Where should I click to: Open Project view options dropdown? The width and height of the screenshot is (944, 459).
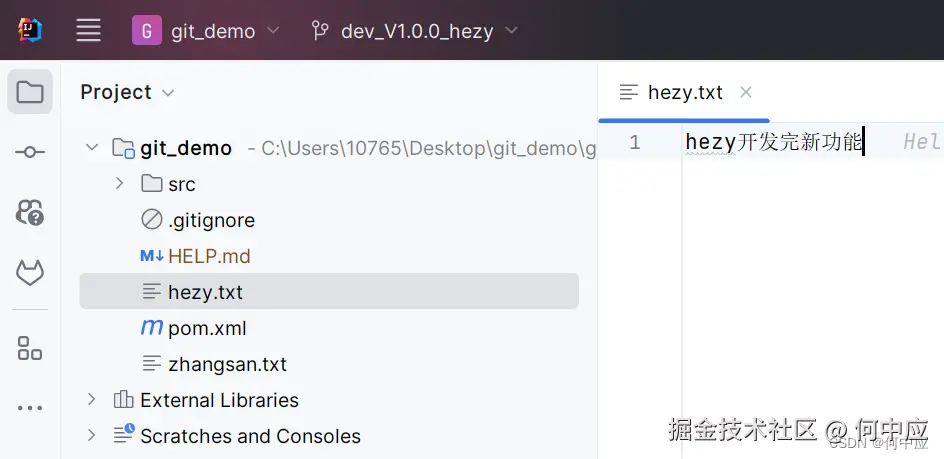click(168, 93)
